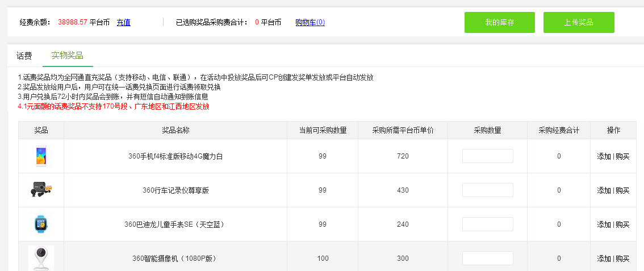Focus quantity field for 360行车记录仪尊享版

[x=487, y=190]
